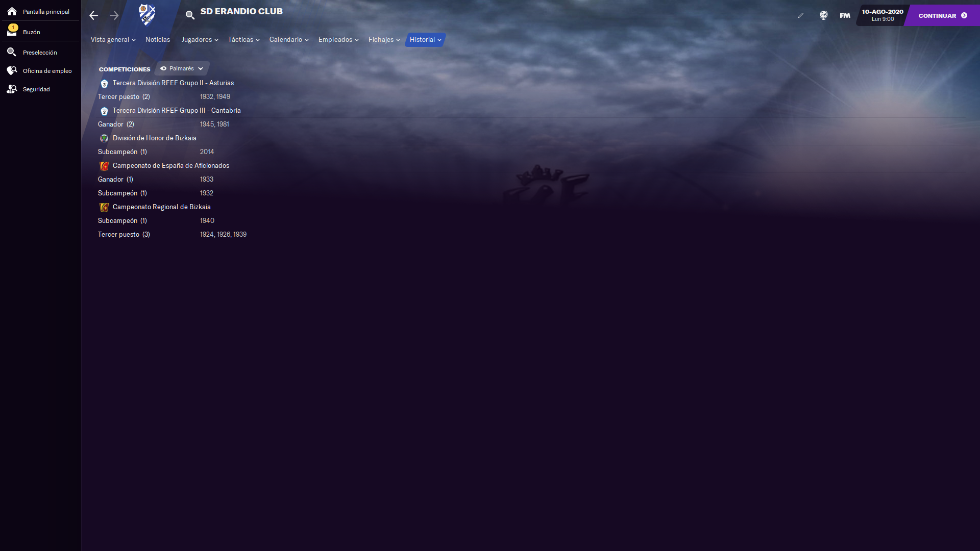Expand the Palmarés view dropdown
The height and width of the screenshot is (551, 980).
182,68
